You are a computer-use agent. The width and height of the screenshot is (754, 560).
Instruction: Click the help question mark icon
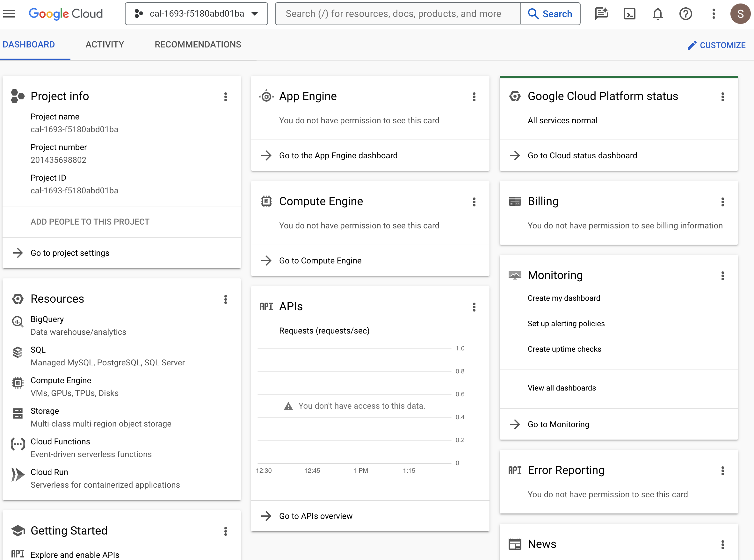pyautogui.click(x=685, y=14)
